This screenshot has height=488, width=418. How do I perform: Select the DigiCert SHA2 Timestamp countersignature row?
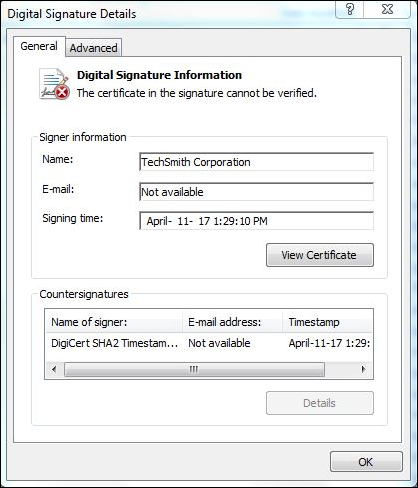tap(209, 343)
